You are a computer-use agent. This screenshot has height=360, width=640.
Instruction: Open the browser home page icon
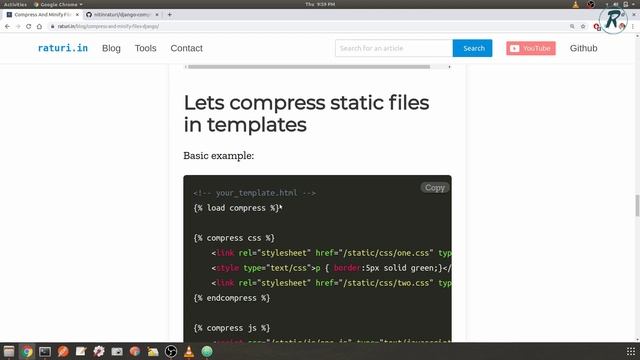(39, 27)
